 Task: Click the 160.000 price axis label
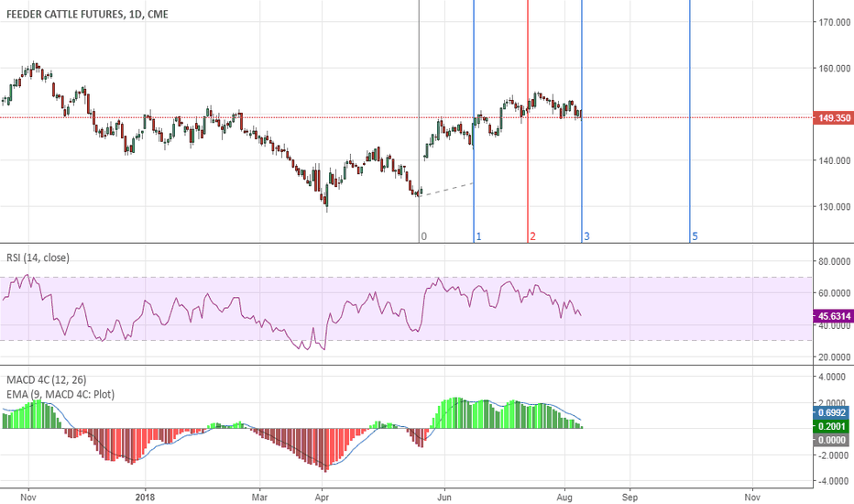[x=835, y=69]
